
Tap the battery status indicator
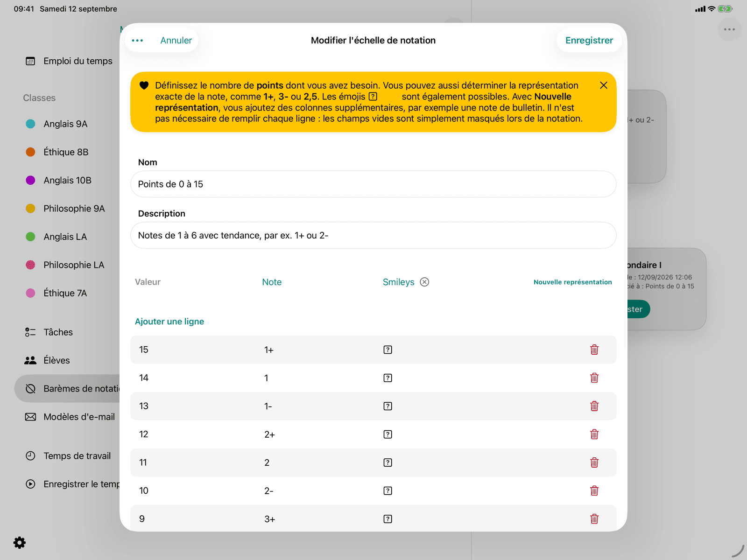coord(725,9)
